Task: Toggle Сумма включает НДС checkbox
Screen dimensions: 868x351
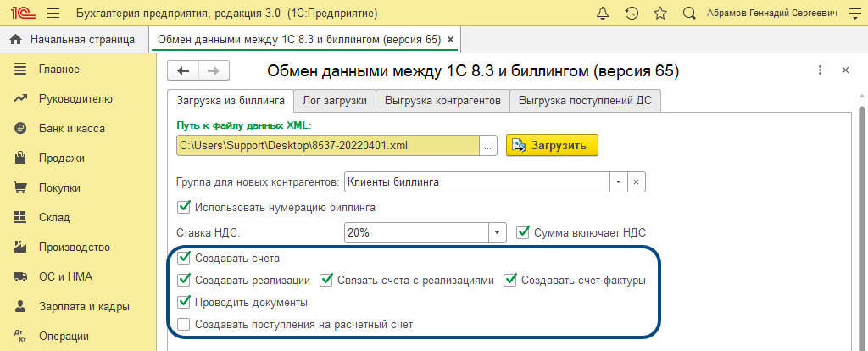Action: (x=523, y=232)
